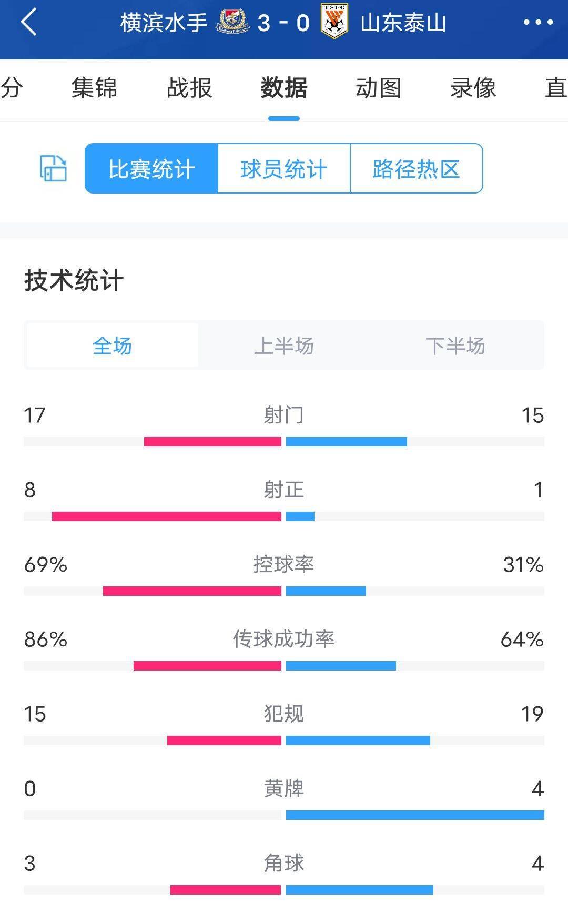This screenshot has width=568, height=924.
Task: Select the 数据 tab
Action: pyautogui.click(x=284, y=88)
